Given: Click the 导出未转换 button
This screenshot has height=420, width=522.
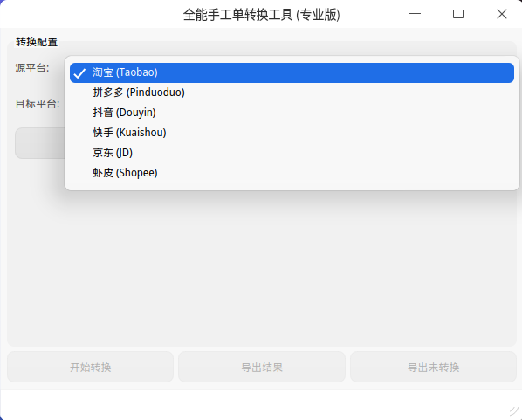Looking at the screenshot, I should pyautogui.click(x=433, y=367).
